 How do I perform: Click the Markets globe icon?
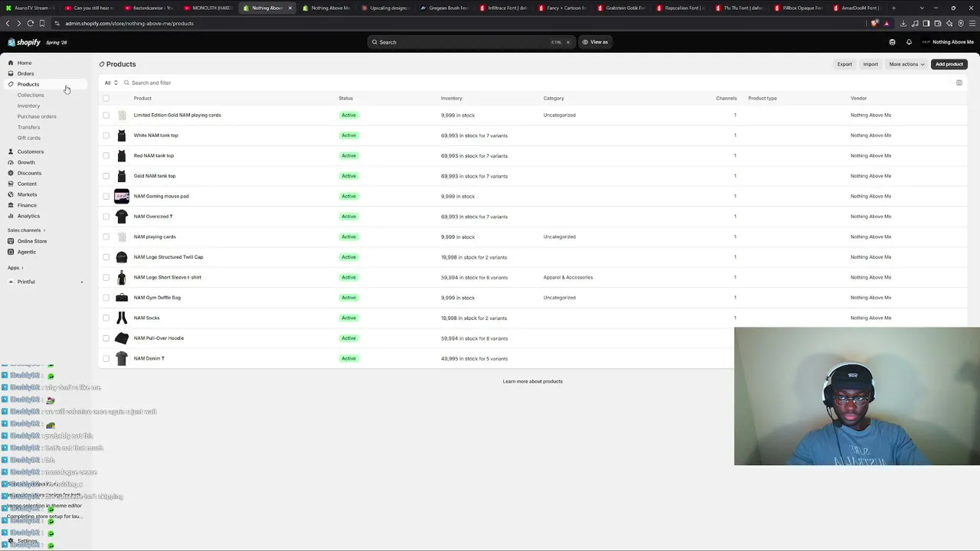11,194
